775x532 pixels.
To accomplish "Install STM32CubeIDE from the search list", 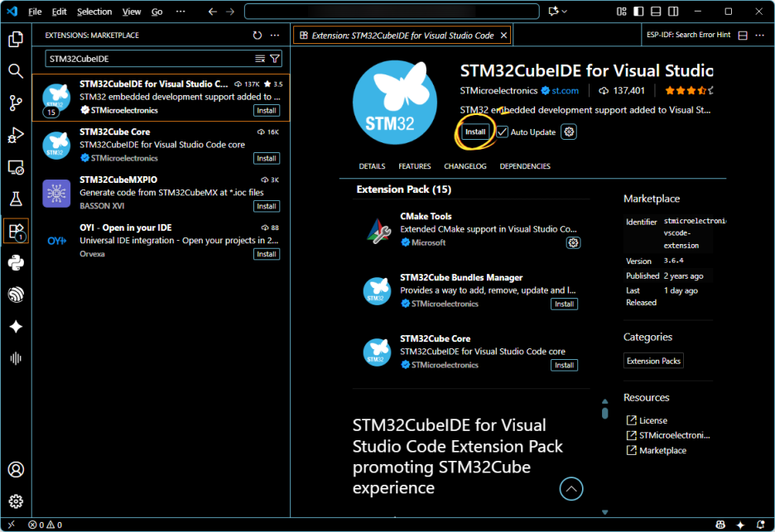I will [267, 111].
